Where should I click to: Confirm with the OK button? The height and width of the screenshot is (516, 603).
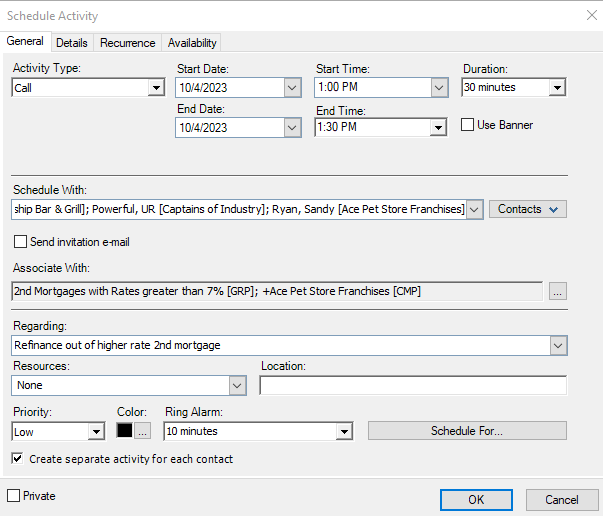click(476, 500)
